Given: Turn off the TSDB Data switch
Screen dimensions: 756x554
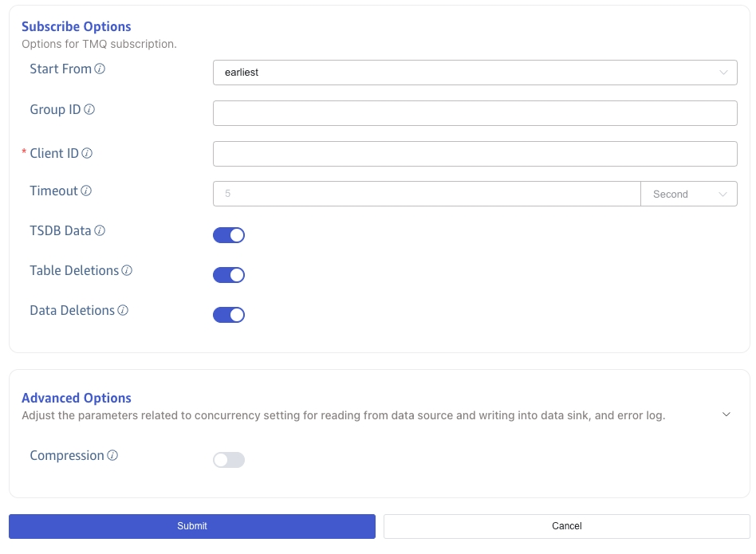Looking at the screenshot, I should pos(229,235).
